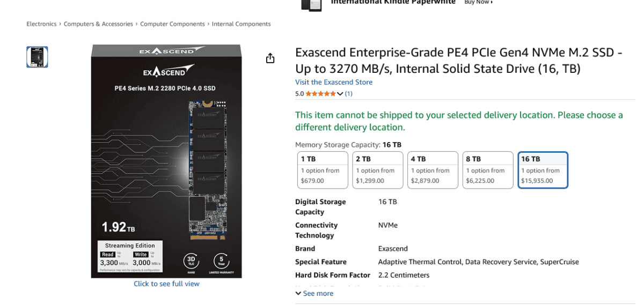
Task: Expand See more product details
Action: tap(314, 294)
